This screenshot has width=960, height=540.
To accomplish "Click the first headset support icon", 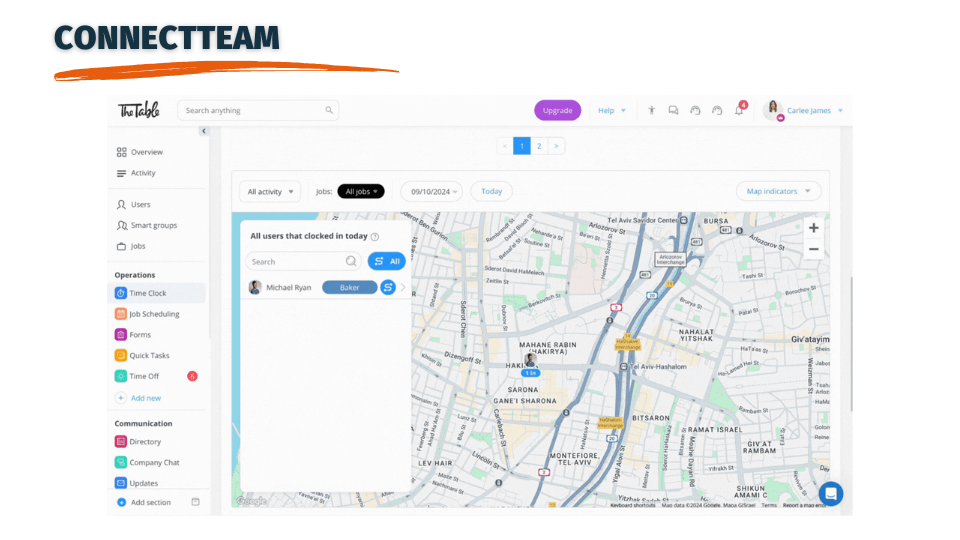I will [x=695, y=110].
